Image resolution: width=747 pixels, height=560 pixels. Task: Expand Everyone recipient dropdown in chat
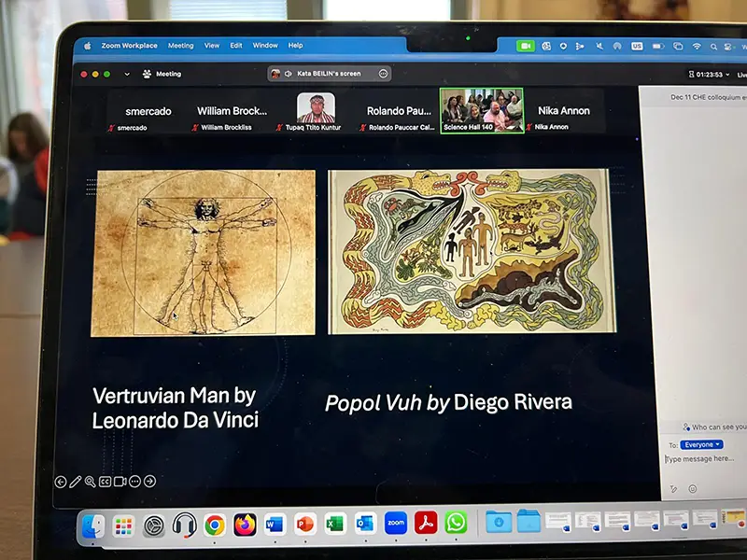[702, 445]
